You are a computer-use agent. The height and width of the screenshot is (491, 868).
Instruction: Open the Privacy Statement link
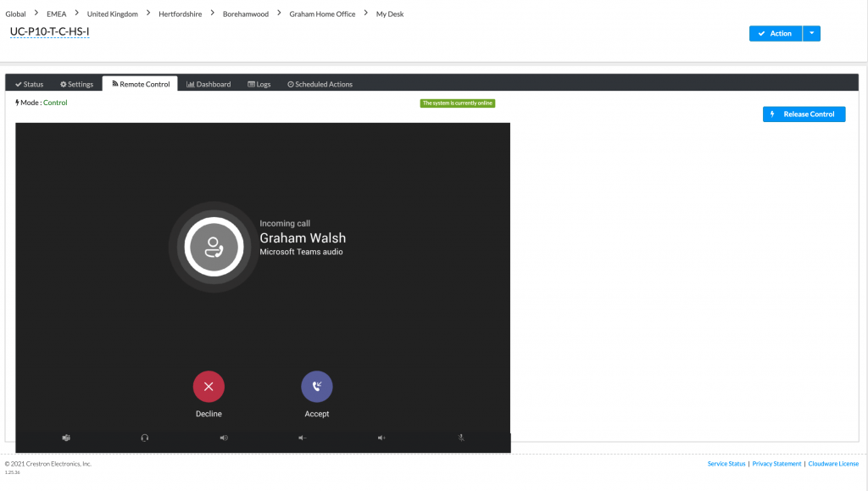(x=776, y=464)
